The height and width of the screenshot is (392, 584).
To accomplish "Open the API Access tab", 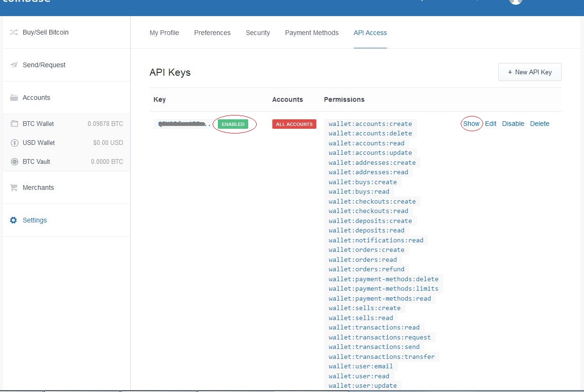I will click(370, 33).
